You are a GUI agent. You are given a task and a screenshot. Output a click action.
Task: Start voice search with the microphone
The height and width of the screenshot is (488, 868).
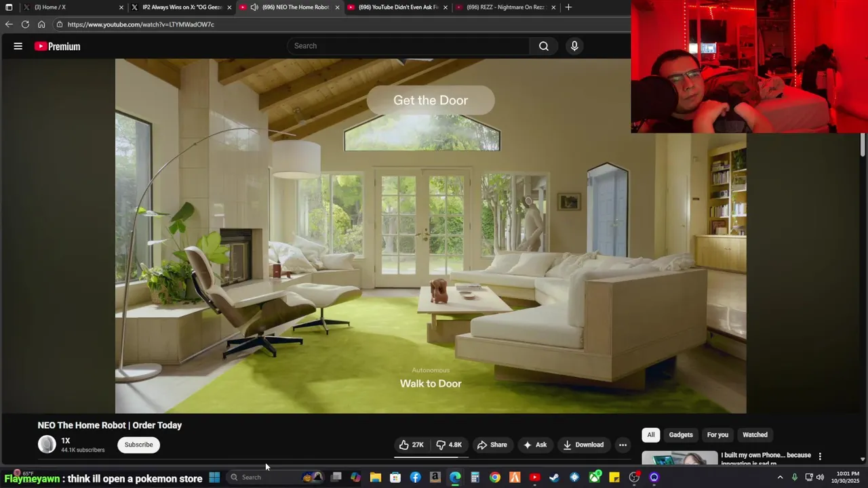pyautogui.click(x=574, y=46)
